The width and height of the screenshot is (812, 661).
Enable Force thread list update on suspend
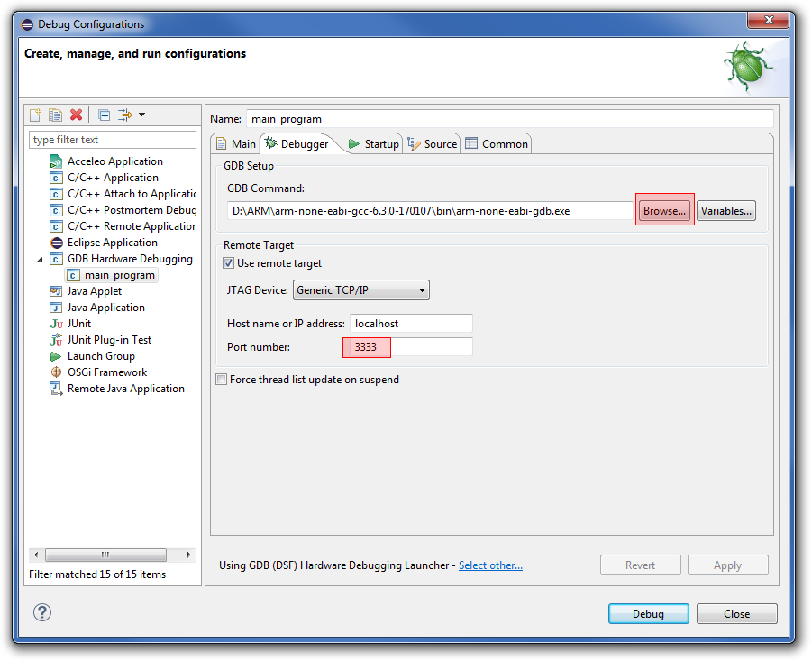tap(222, 380)
